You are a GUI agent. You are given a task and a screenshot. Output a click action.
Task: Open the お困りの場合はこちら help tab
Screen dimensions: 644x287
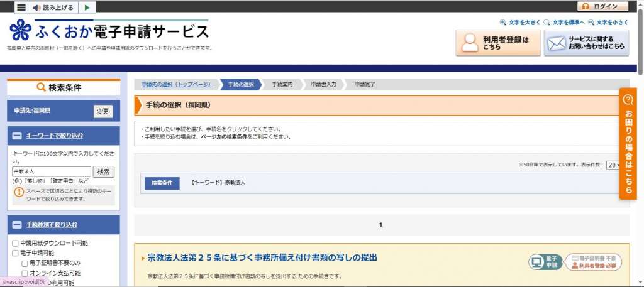628,144
